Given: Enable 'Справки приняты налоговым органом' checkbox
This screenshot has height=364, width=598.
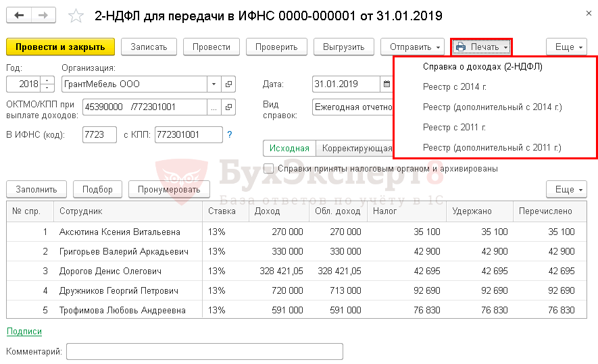Looking at the screenshot, I should [268, 168].
